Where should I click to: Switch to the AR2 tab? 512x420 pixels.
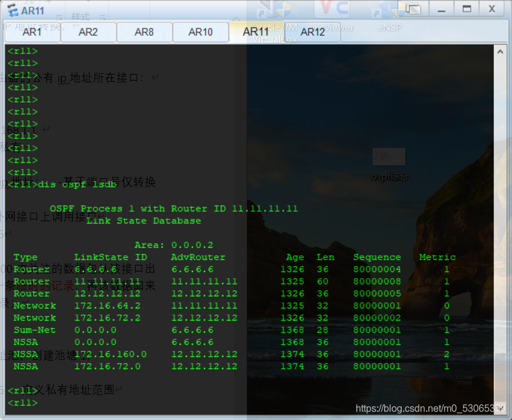88,32
